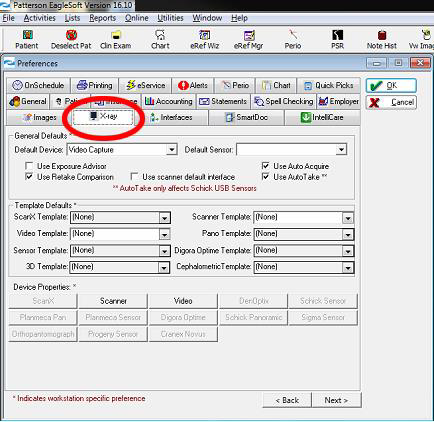This screenshot has width=434, height=422.
Task: Open the Note Hist toolbar icon
Action: click(x=382, y=40)
